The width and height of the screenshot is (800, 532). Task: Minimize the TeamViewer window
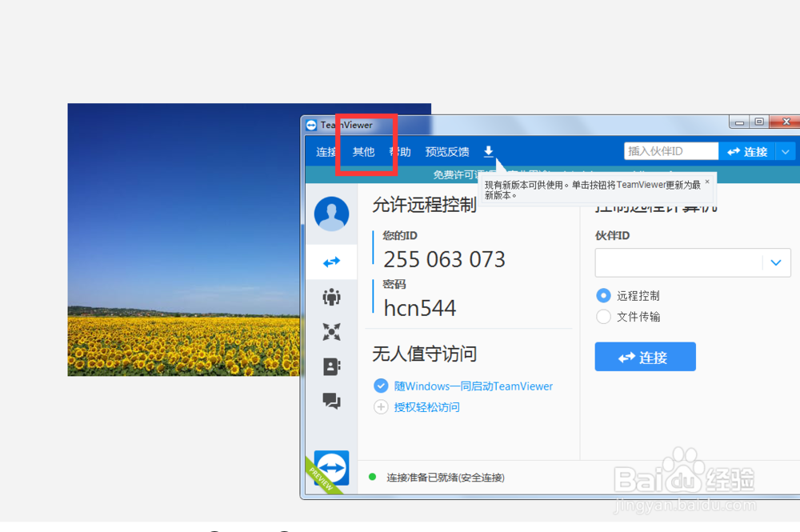click(739, 122)
